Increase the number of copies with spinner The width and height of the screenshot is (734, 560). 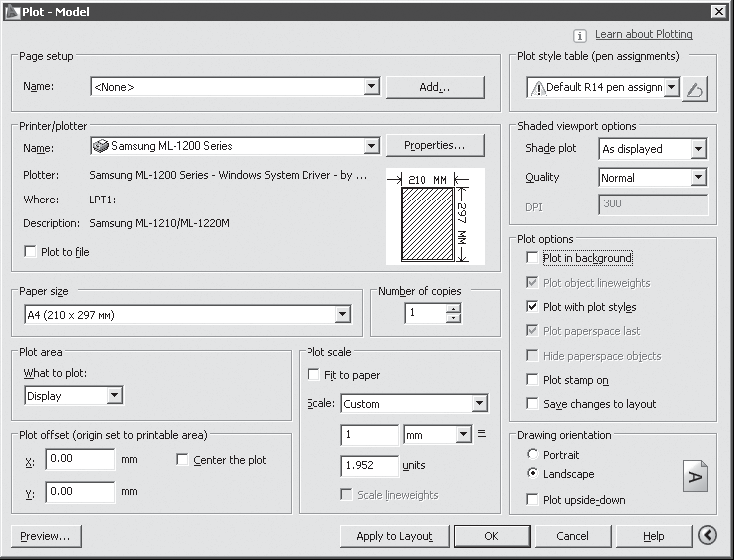tap(454, 308)
